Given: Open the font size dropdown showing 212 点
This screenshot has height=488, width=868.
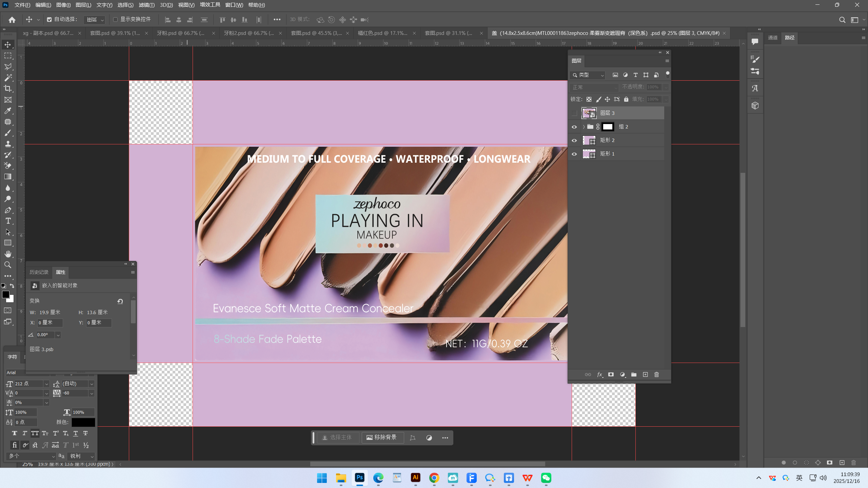Looking at the screenshot, I should (x=46, y=384).
